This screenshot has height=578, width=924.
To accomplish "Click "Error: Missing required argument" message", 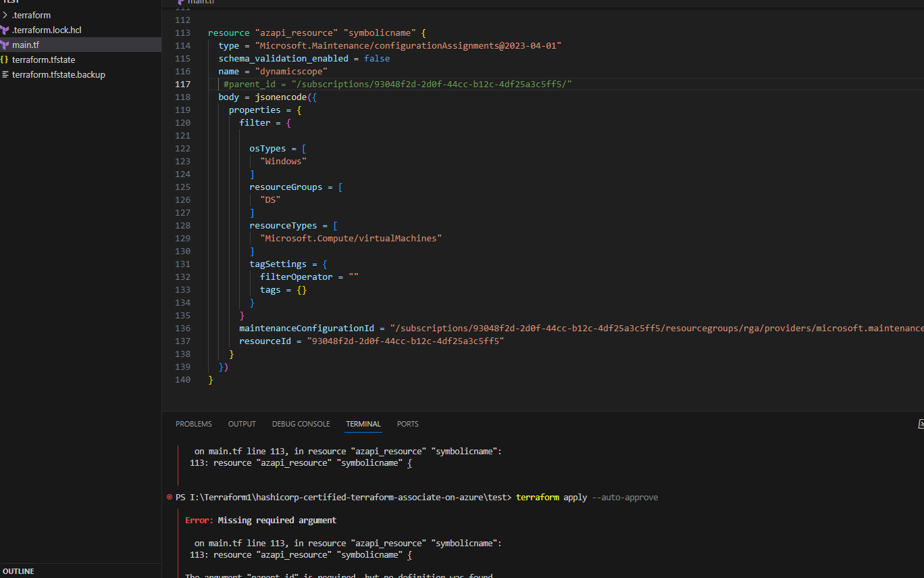I will (x=261, y=520).
